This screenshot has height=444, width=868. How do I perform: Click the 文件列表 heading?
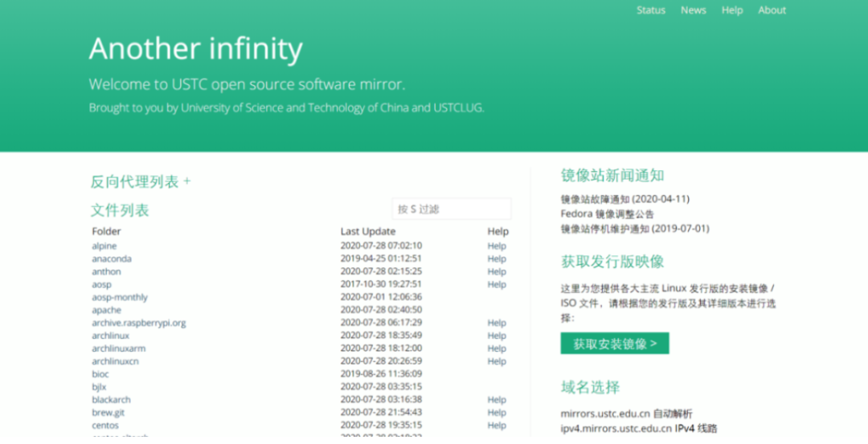120,210
